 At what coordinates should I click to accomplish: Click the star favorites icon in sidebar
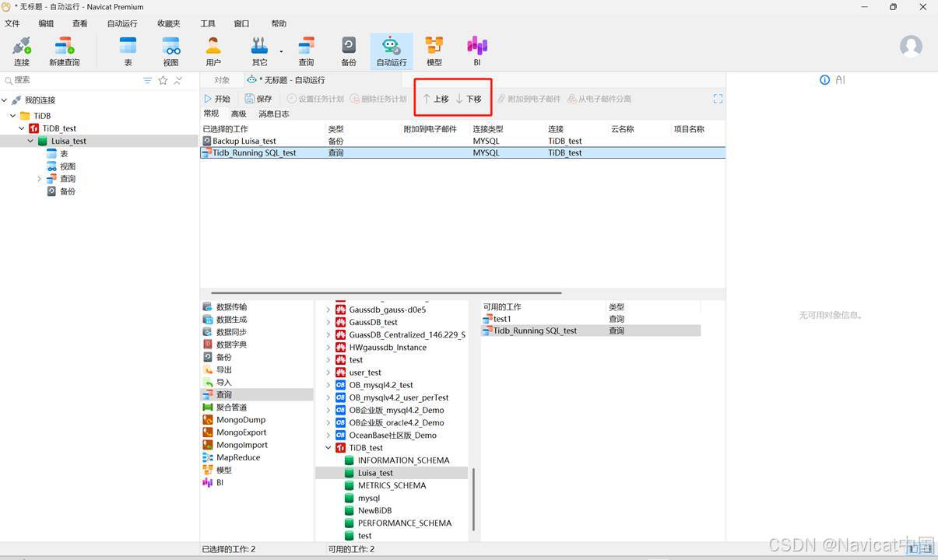(163, 80)
